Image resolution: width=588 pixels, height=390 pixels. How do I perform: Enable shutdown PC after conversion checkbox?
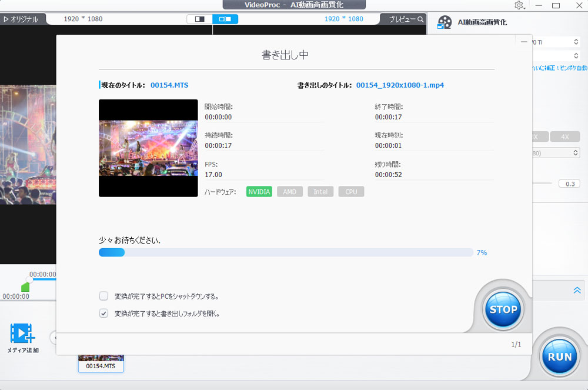[x=104, y=296]
